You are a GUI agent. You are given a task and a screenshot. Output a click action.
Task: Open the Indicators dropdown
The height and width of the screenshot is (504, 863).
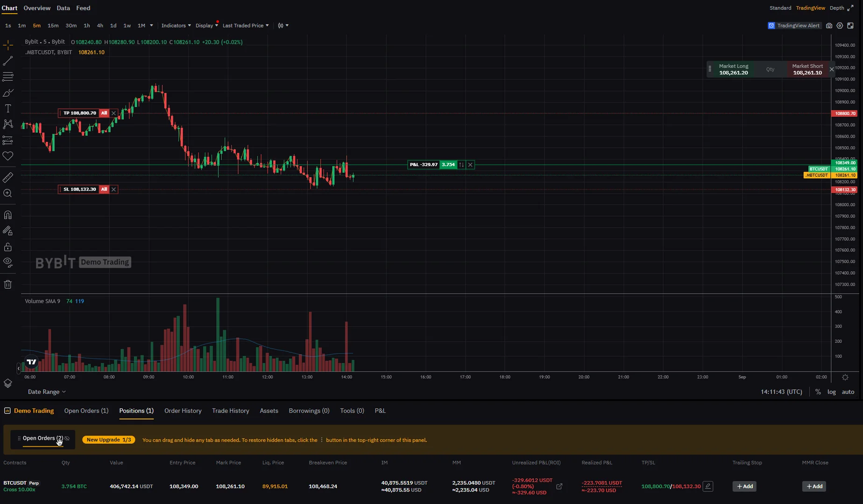tap(176, 26)
